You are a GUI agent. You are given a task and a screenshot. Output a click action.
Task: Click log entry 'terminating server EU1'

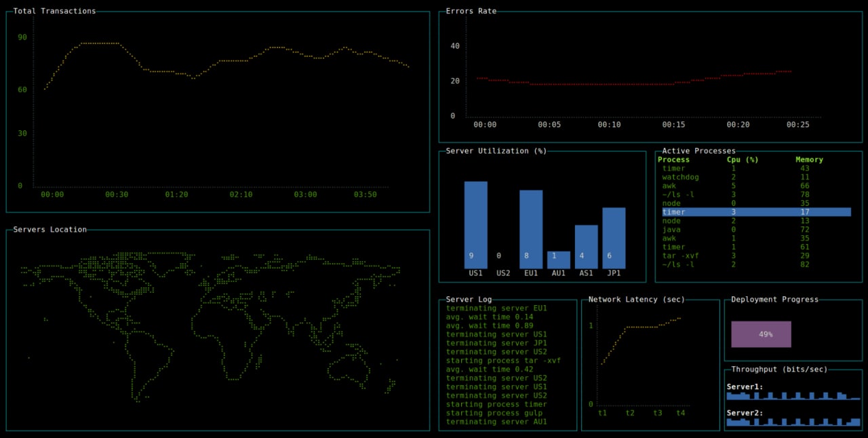[496, 308]
